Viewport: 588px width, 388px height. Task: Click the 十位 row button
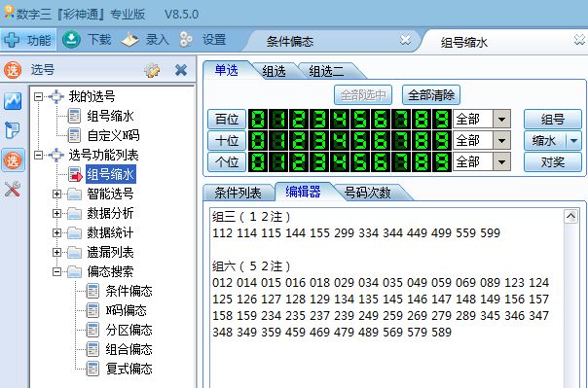click(227, 141)
